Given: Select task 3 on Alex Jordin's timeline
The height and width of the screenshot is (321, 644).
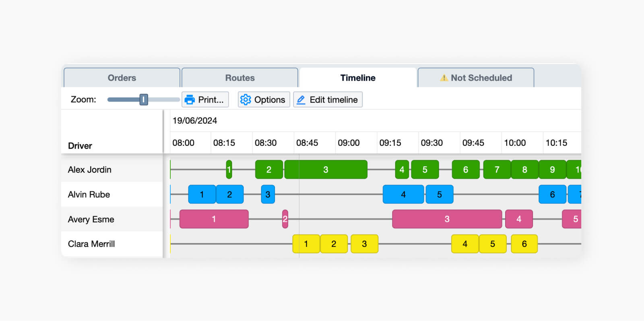Looking at the screenshot, I should click(x=325, y=170).
